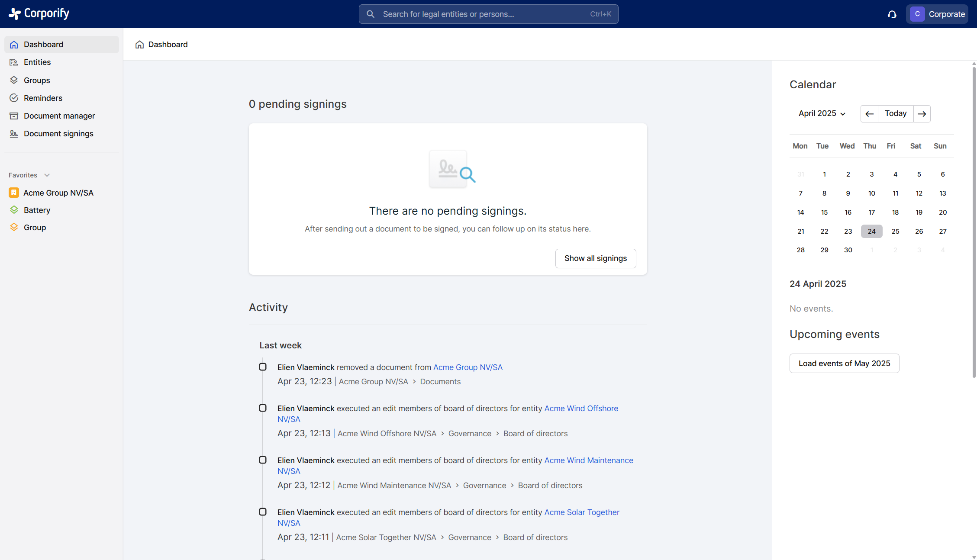Go to Dashboard in sidebar
977x560 pixels.
(43, 45)
